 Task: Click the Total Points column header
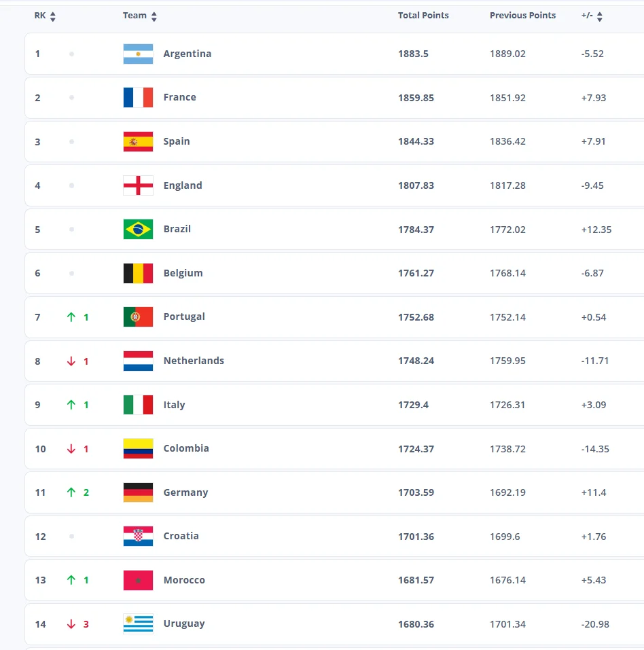click(423, 16)
